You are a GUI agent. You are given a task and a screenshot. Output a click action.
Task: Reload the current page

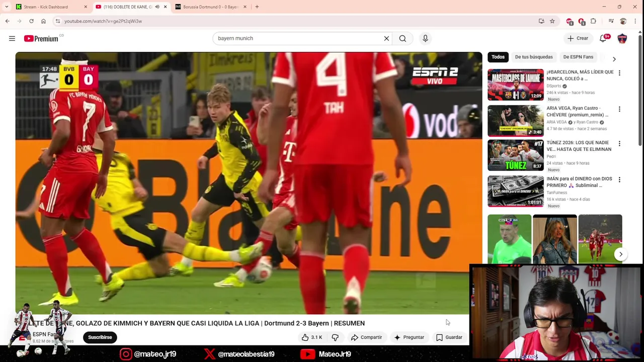coord(31,21)
